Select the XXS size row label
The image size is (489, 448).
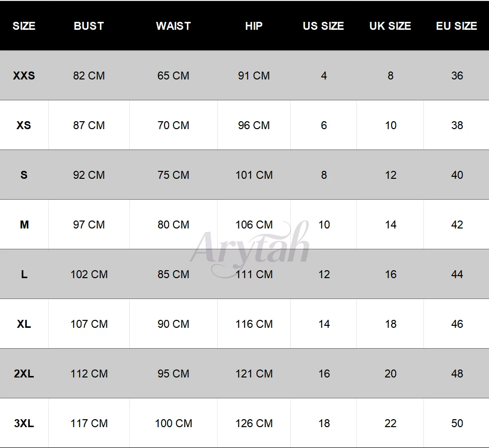24,76
